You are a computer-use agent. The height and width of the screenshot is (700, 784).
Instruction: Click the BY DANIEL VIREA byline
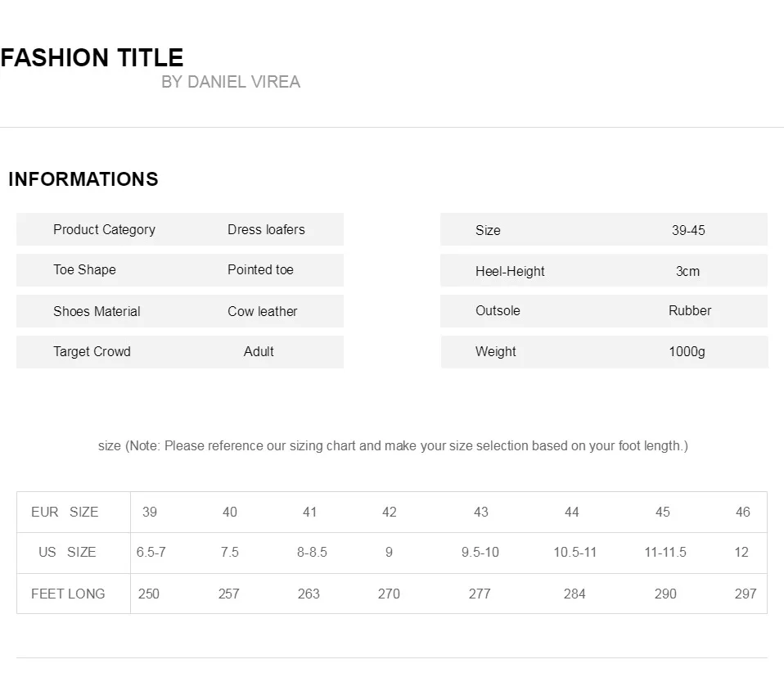(231, 82)
